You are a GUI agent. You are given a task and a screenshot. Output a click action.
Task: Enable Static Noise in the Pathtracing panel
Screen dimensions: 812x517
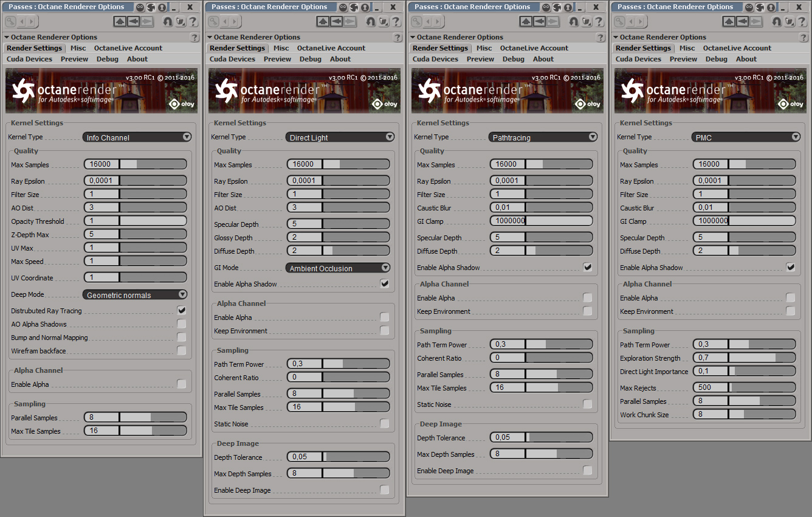coord(588,404)
